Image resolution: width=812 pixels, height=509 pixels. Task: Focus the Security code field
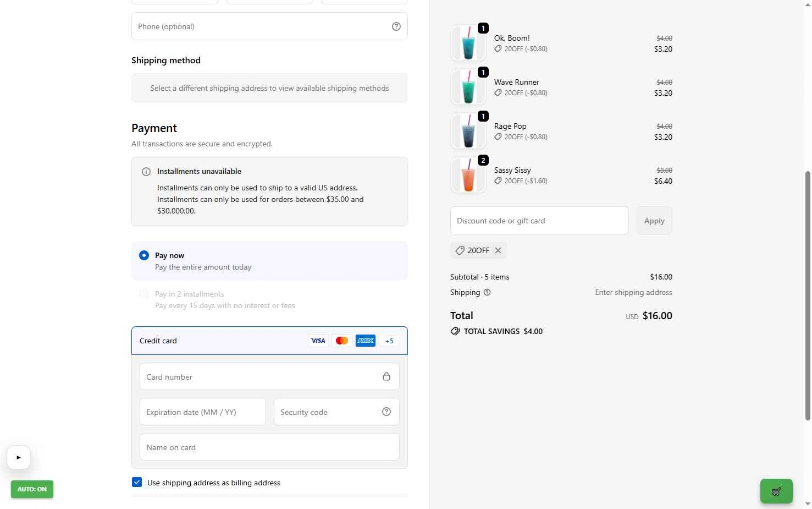coord(336,412)
